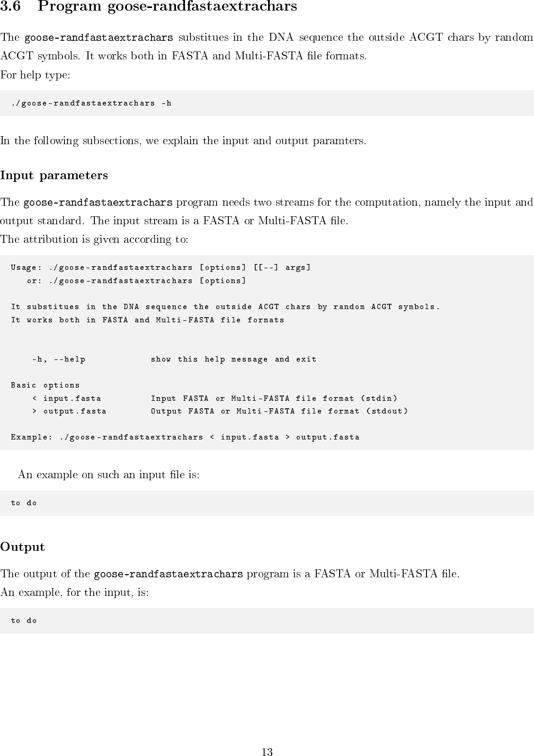
Task: Click page number 13 at the bottom
Action: 267,752
